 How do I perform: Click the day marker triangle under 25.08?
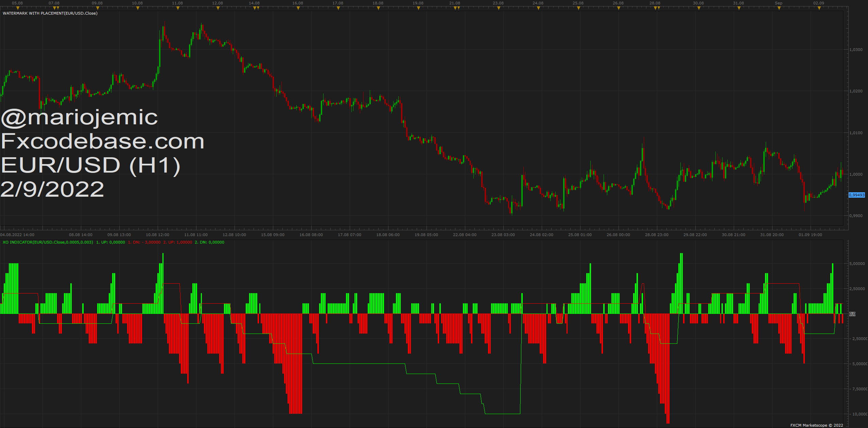(x=578, y=8)
